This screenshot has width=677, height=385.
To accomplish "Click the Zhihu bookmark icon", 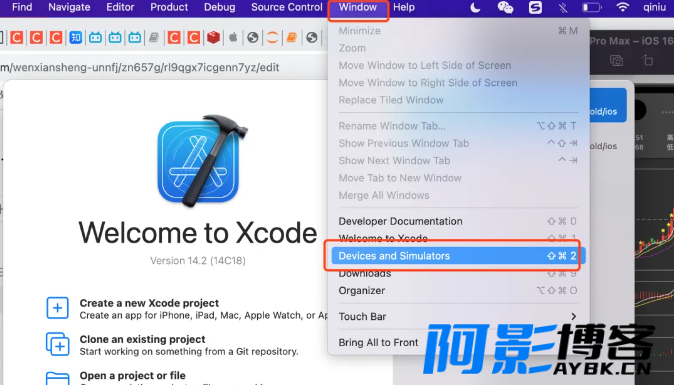I will (x=76, y=38).
